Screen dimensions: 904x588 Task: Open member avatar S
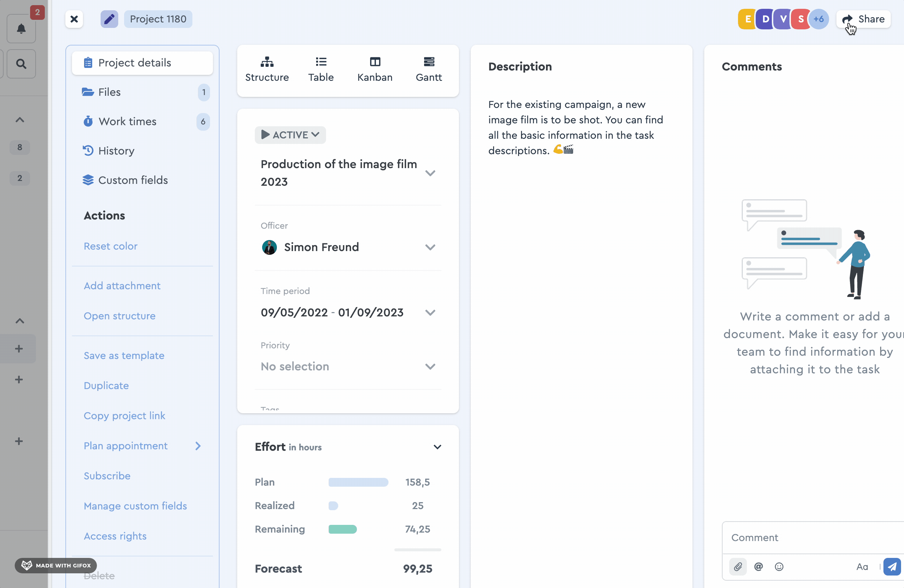pyautogui.click(x=801, y=19)
